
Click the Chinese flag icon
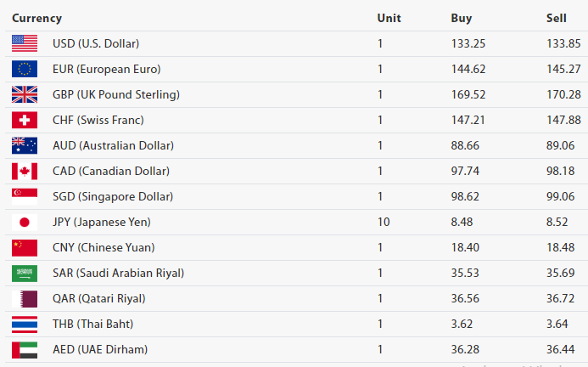coord(25,247)
